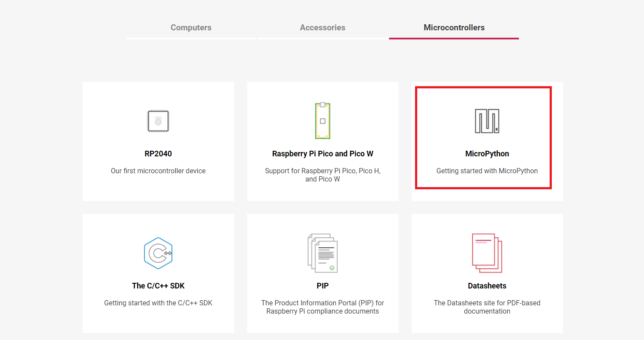Open the PIP title link
This screenshot has height=340, width=644.
(322, 286)
